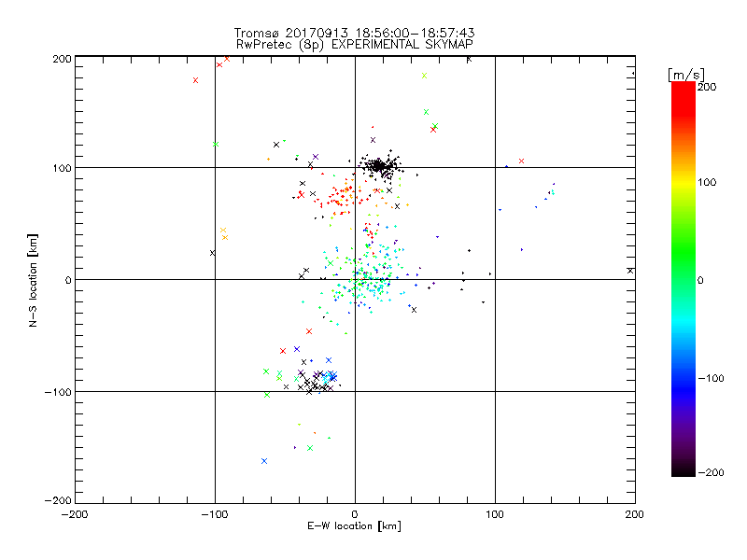Click the subtitle 'RwPretec (8p) EXPERIMENTAL SKYMAP'
This screenshot has height=560, width=747.
(x=355, y=45)
